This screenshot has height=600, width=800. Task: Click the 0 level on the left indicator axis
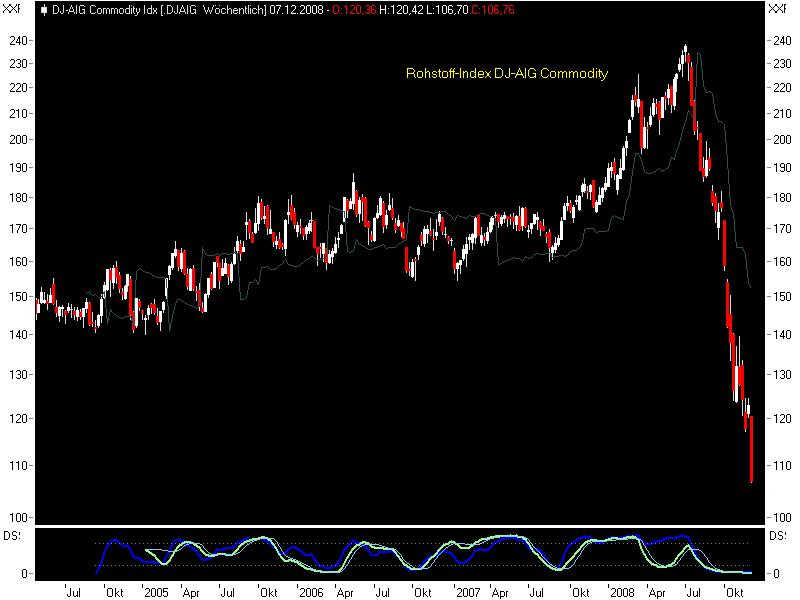[24, 574]
